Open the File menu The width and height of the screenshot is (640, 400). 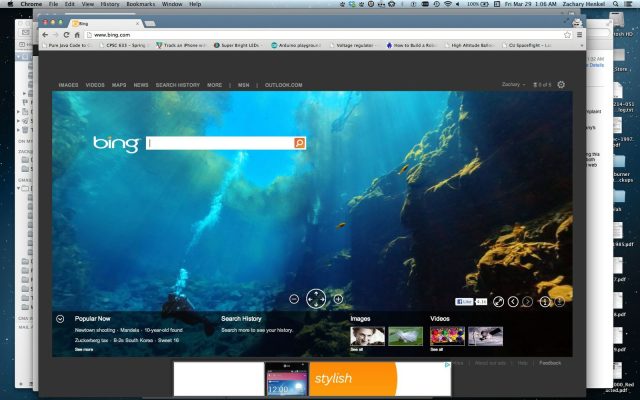click(53, 4)
